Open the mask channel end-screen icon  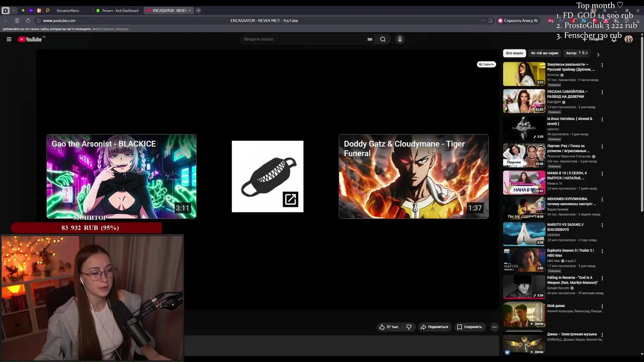coord(268,176)
